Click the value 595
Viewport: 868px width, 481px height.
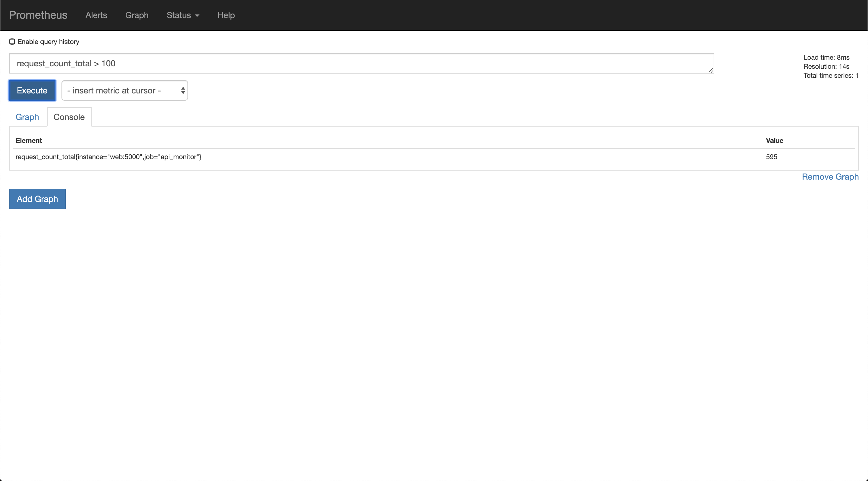tap(771, 157)
